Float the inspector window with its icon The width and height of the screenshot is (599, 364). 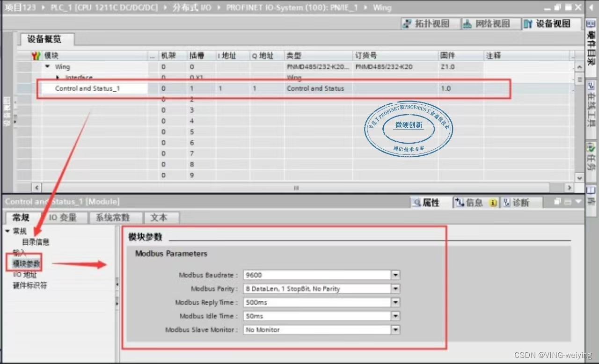557,202
